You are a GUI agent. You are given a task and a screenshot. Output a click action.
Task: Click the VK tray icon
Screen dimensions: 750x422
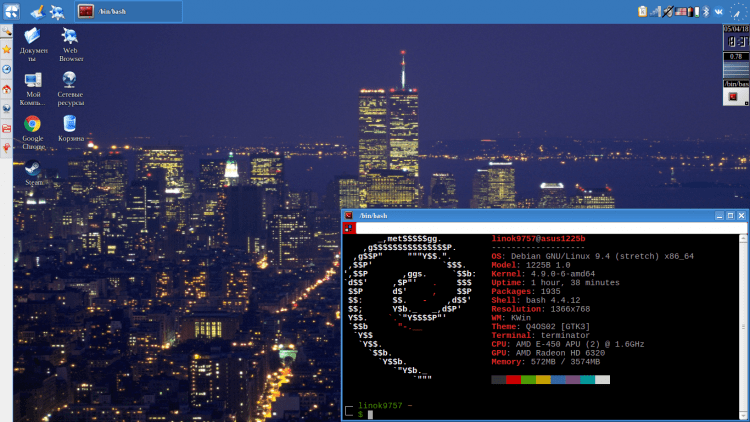[717, 11]
